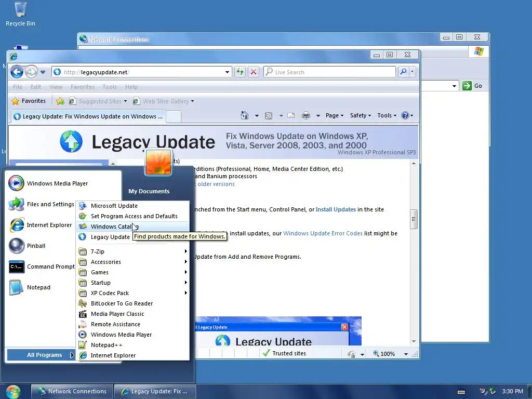Open the Windows Update Error Codes link
The width and height of the screenshot is (532, 399).
tap(323, 233)
